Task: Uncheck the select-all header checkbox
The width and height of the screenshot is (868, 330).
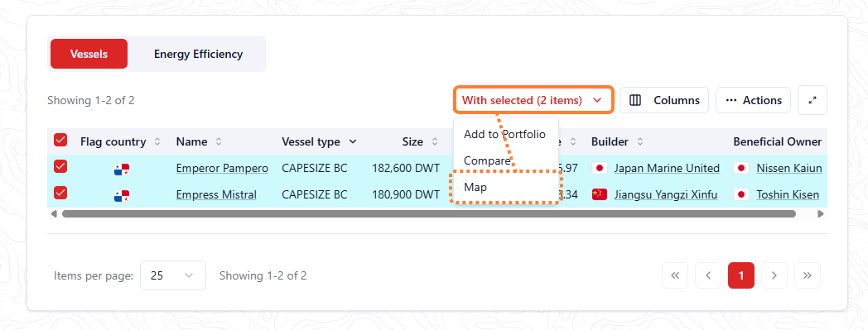Action: (x=60, y=140)
